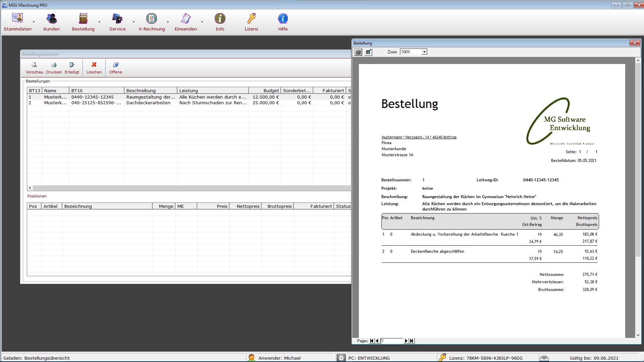
Task: Go to last page in preview
Action: pyautogui.click(x=412, y=341)
